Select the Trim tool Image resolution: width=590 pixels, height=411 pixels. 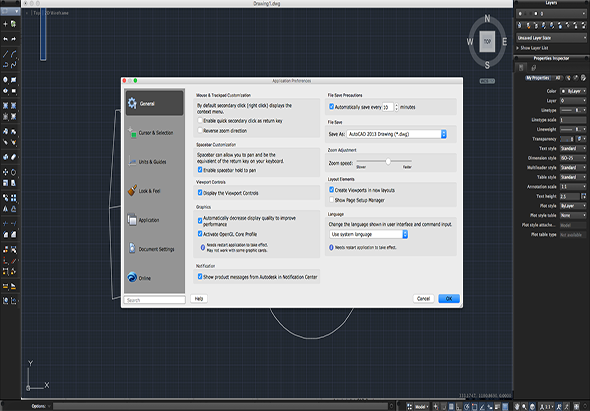tap(5, 224)
